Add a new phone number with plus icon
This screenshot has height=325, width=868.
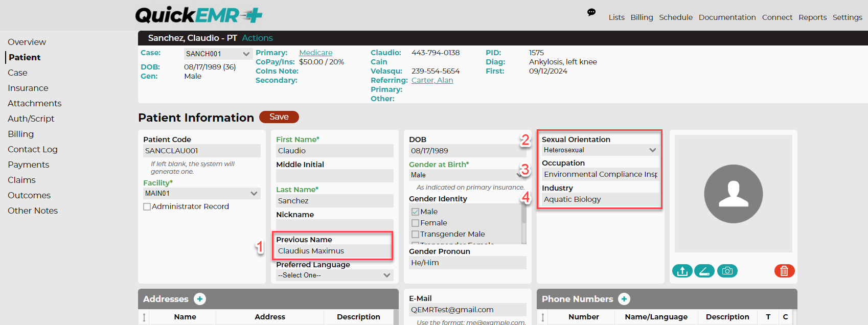point(624,299)
